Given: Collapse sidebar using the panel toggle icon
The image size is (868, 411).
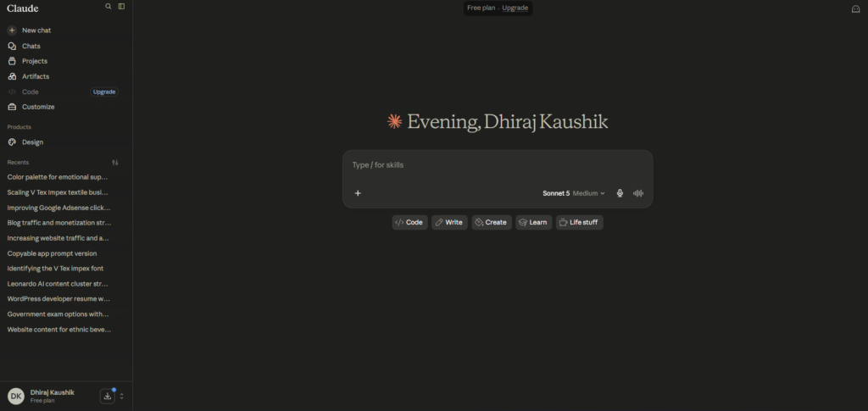Looking at the screenshot, I should 121,7.
